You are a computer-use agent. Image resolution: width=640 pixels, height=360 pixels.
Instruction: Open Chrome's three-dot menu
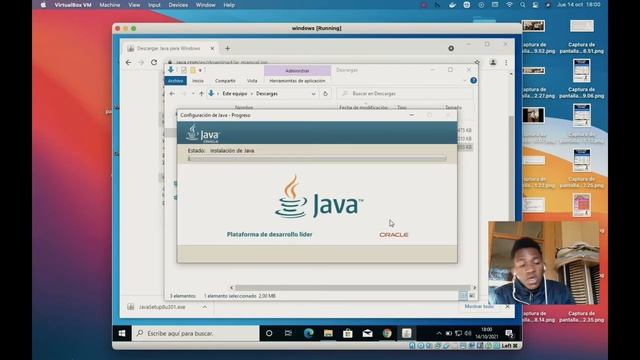tap(506, 62)
